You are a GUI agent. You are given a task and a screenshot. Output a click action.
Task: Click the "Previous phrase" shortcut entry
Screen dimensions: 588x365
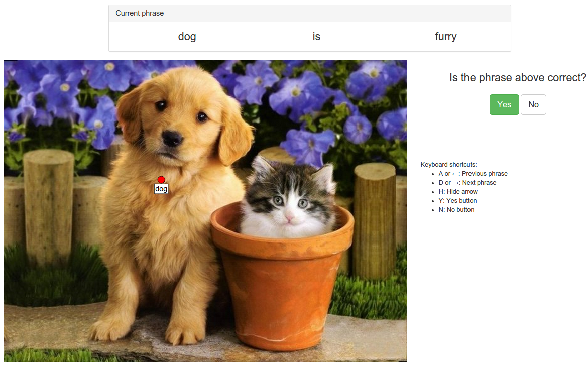pyautogui.click(x=473, y=174)
